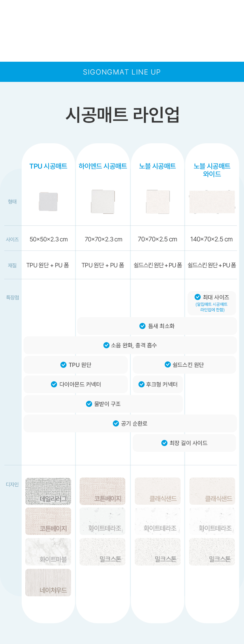Screen dimensions: 244x644
Task: Choose the 데일리러그 design swatch
Action: click(x=48, y=491)
